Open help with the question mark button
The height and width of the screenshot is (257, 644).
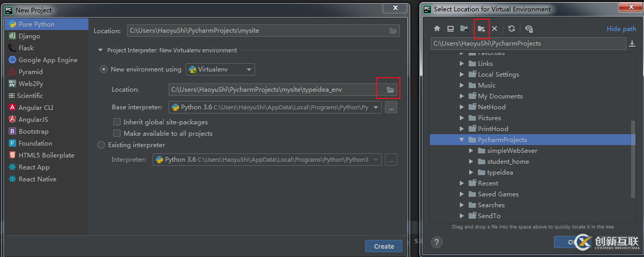437,242
